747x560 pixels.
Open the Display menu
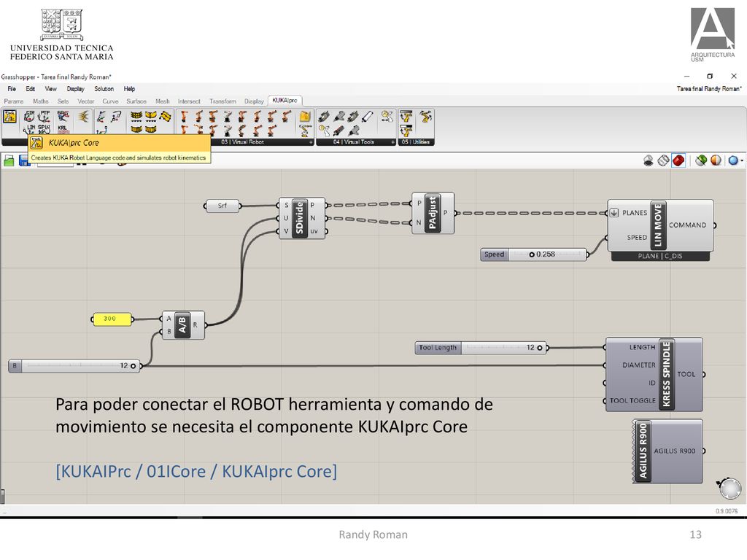[x=76, y=89]
